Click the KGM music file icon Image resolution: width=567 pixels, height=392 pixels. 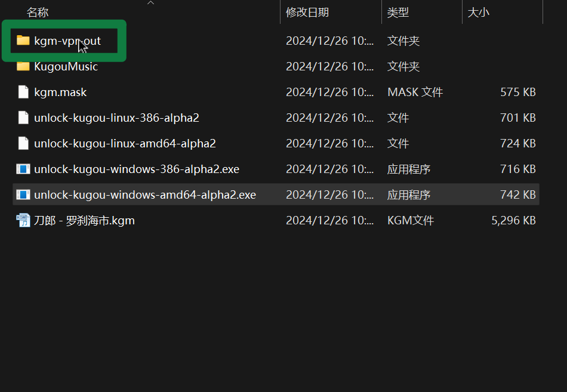point(23,220)
